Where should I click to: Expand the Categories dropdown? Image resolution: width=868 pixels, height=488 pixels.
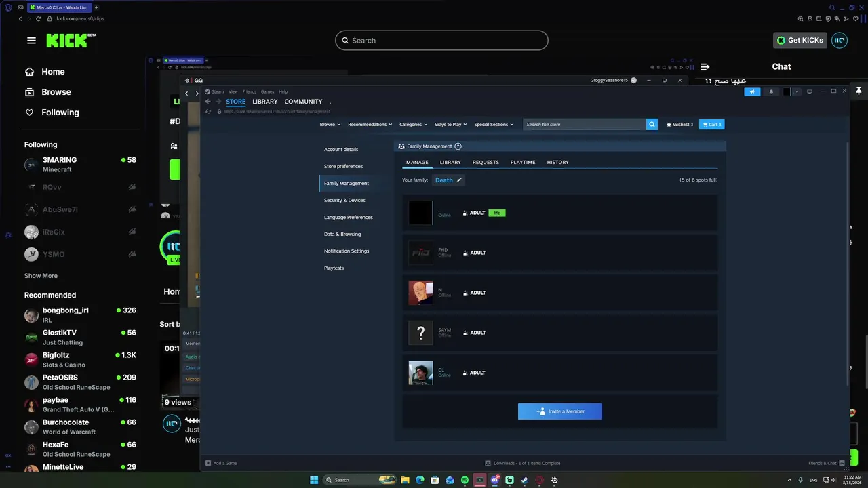point(413,125)
